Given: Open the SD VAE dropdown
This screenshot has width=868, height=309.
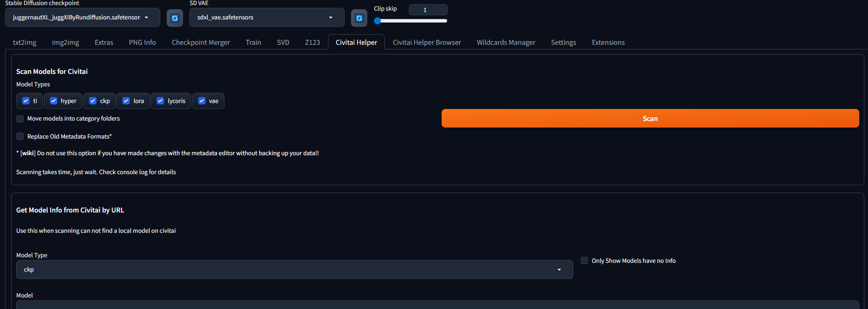Looking at the screenshot, I should (x=267, y=18).
